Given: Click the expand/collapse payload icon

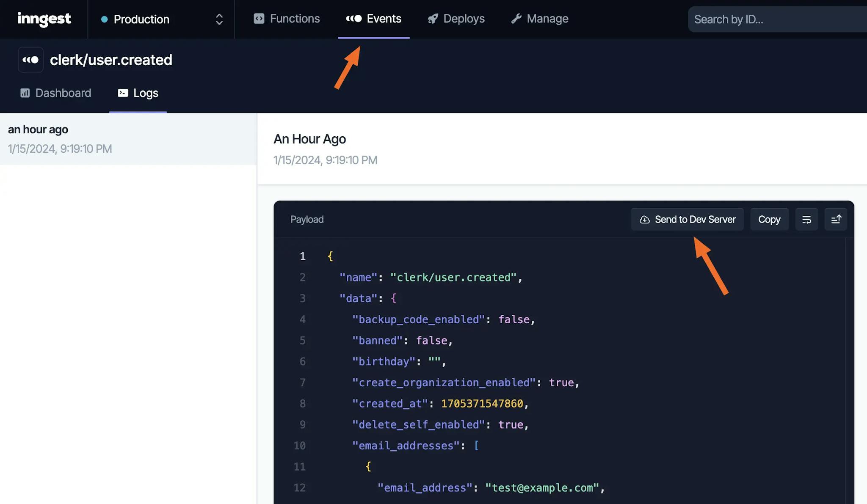Looking at the screenshot, I should point(836,219).
